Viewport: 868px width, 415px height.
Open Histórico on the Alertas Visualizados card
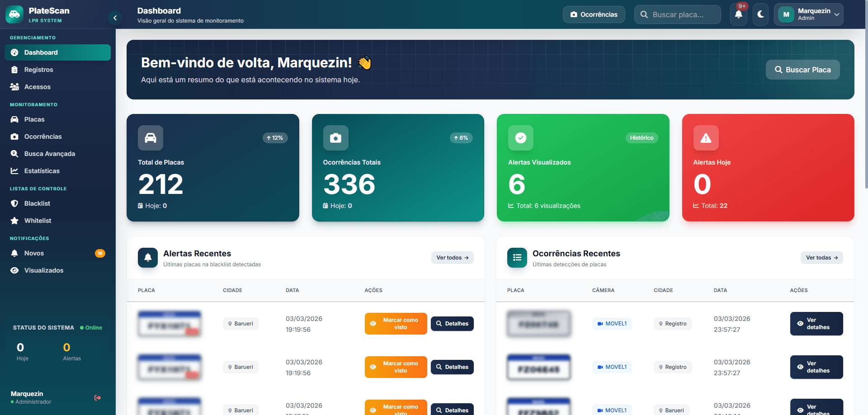point(642,138)
